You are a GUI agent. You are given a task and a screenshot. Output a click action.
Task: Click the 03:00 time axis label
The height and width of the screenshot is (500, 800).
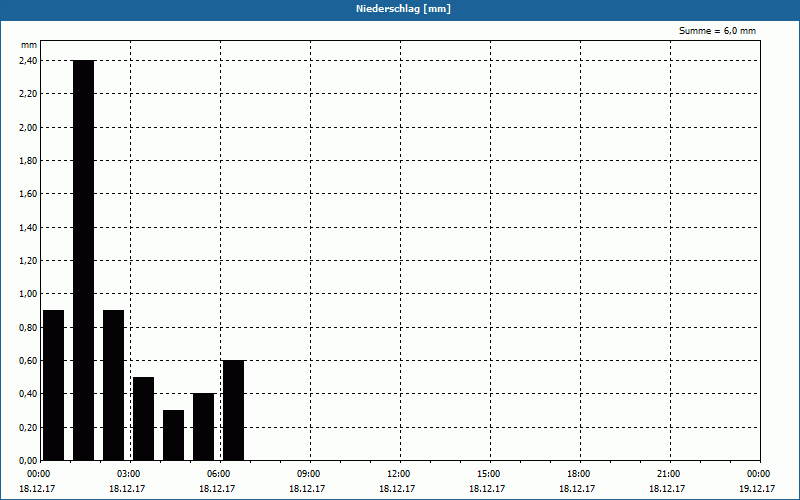[129, 474]
